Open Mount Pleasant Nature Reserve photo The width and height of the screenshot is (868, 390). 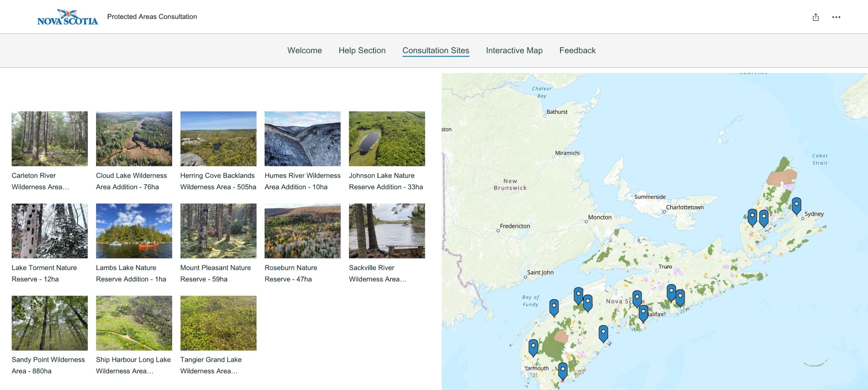pyautogui.click(x=218, y=231)
